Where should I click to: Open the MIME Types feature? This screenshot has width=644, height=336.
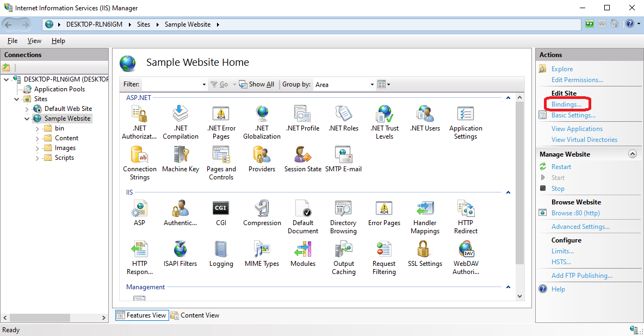[262, 254]
